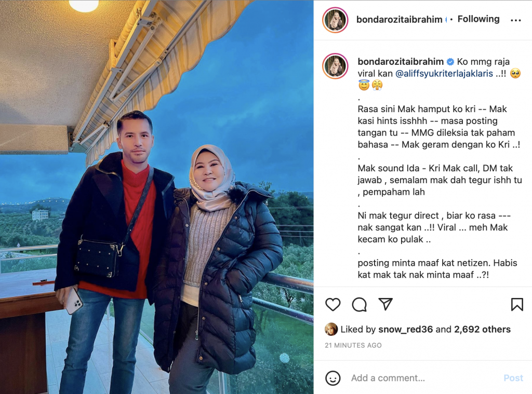Click header profile picture of bondarozitaibrahim
Screen dimensions: 532x394
[335, 20]
